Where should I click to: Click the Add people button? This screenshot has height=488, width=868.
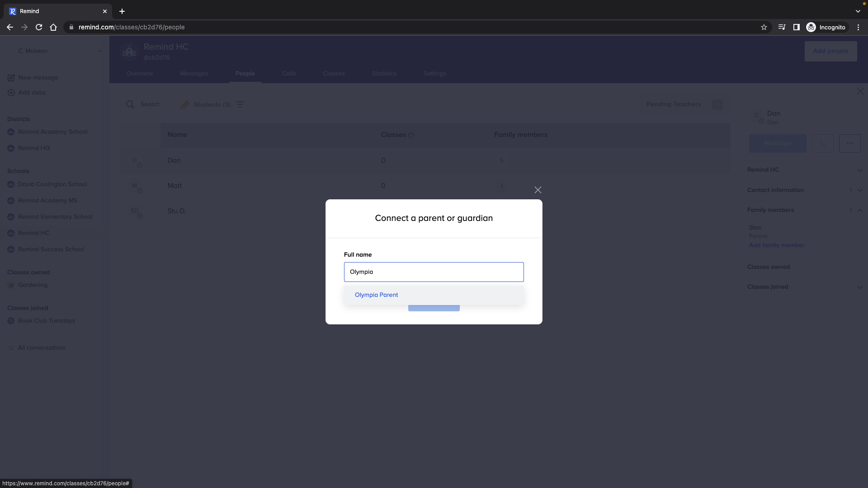click(830, 51)
